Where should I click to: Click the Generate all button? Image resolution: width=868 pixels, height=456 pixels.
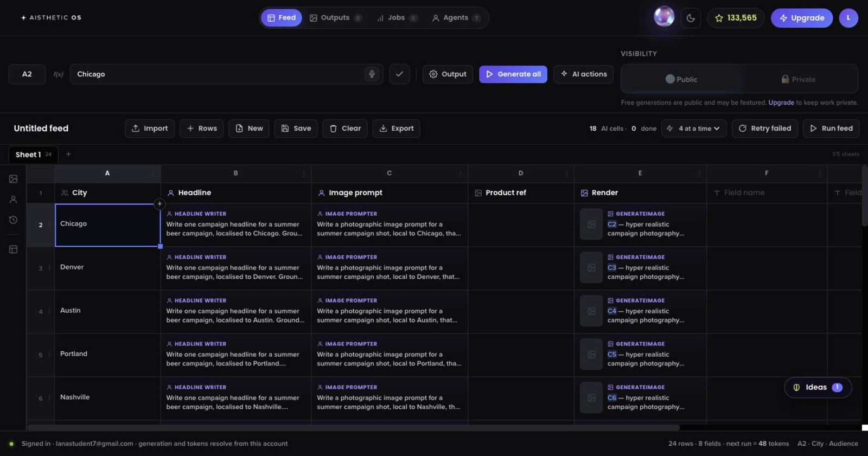pyautogui.click(x=513, y=74)
